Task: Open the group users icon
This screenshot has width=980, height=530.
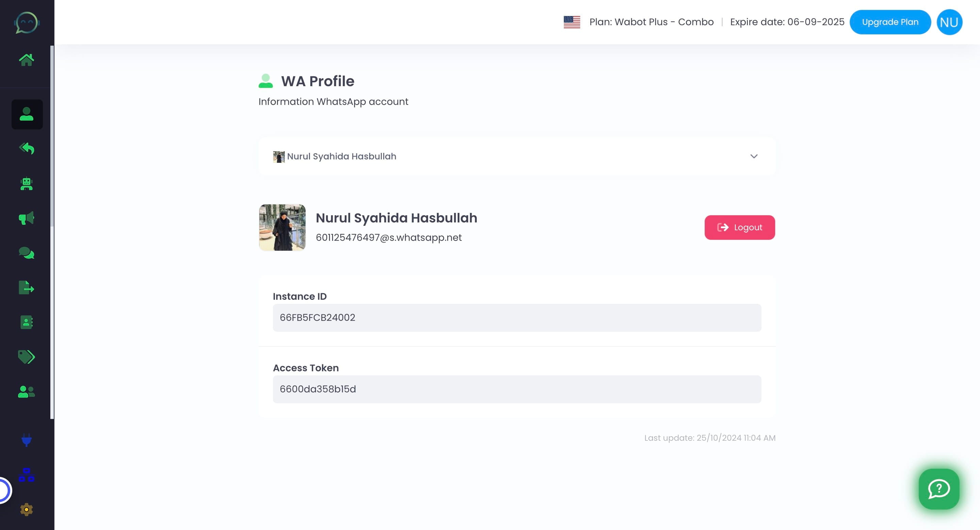Action: (26, 391)
